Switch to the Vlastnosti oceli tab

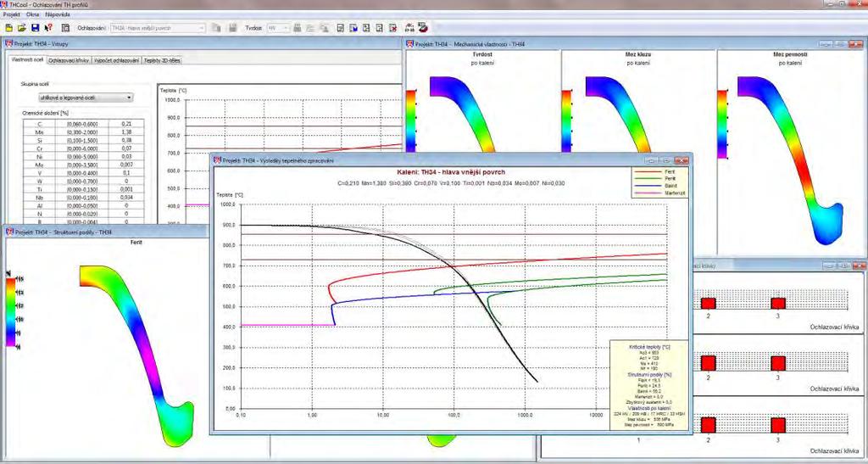[27, 59]
